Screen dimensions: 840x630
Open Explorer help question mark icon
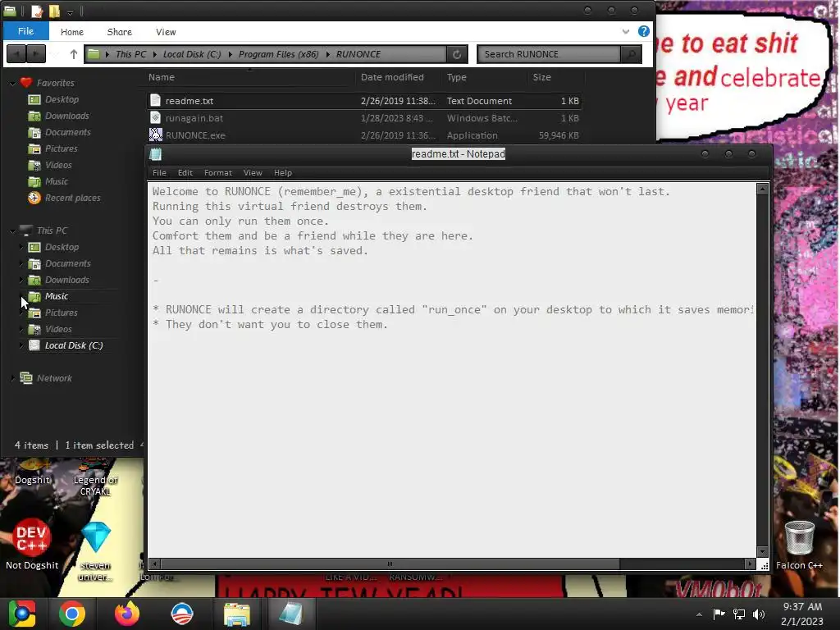pos(643,32)
